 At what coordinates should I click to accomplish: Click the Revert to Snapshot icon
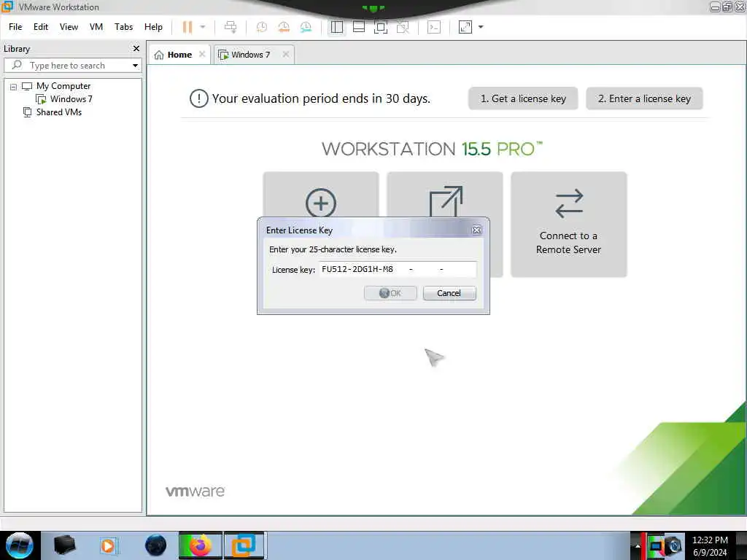(284, 27)
